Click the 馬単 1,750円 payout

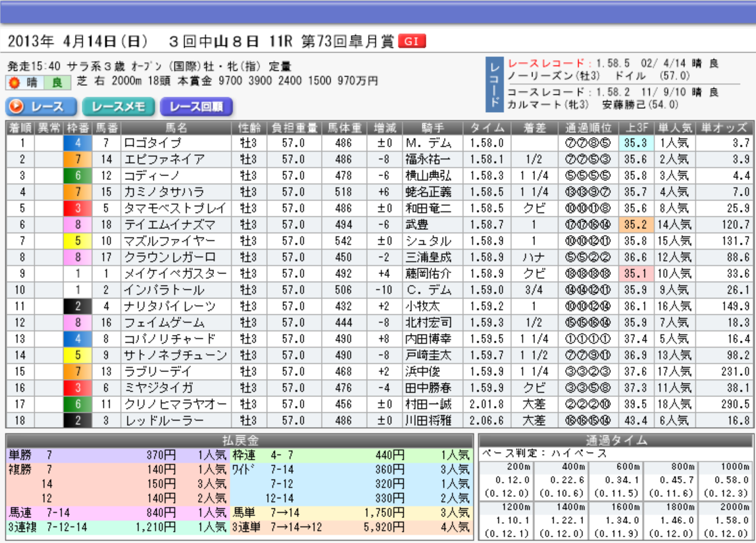[x=384, y=513]
